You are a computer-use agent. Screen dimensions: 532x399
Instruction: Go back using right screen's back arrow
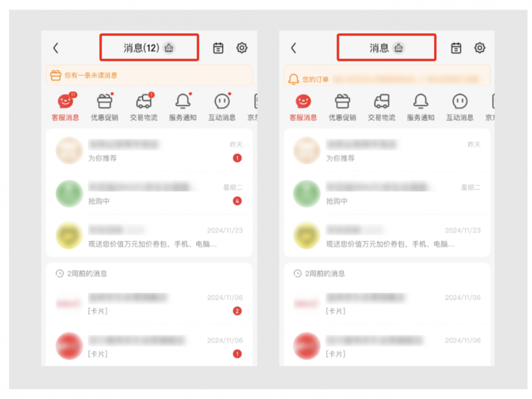294,48
